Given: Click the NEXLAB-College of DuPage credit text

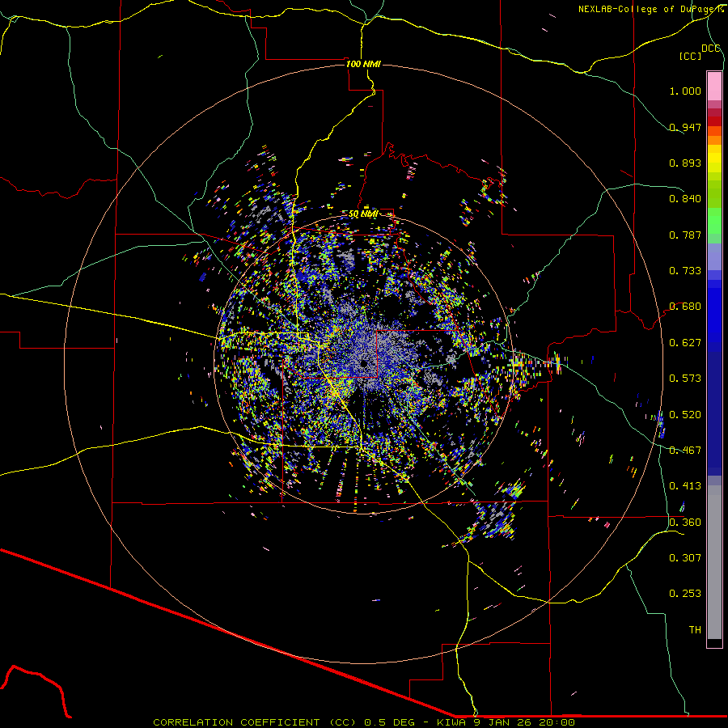Looking at the screenshot, I should point(650,9).
